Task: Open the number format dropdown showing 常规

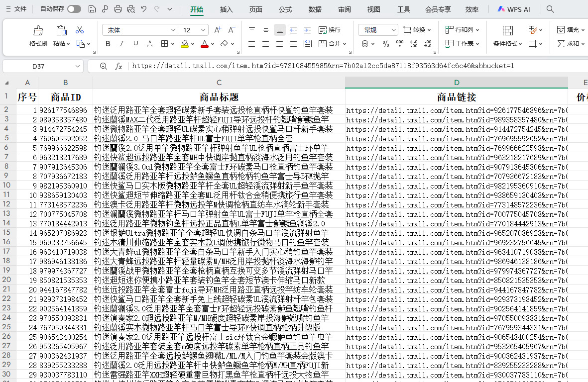Action: click(377, 30)
